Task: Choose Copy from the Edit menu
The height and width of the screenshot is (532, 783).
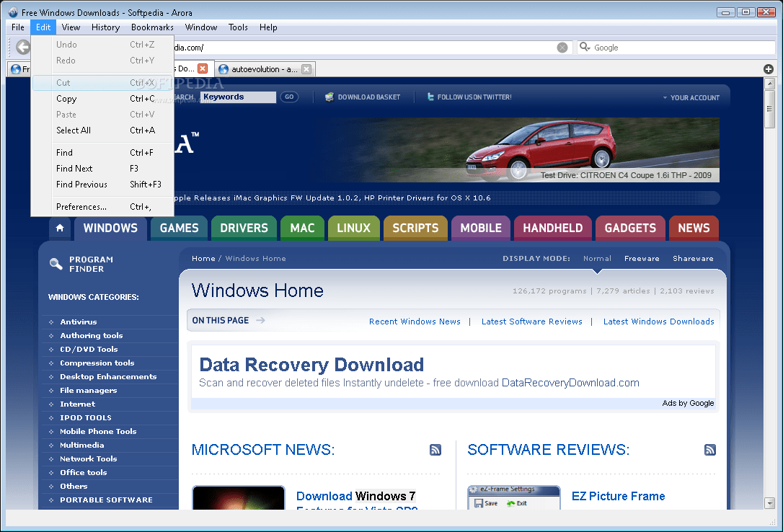Action: click(103, 99)
